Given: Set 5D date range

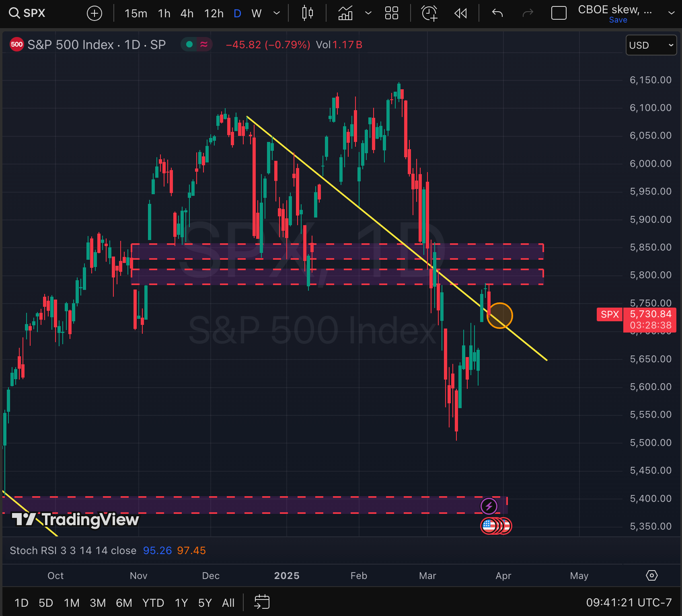Looking at the screenshot, I should [x=46, y=603].
